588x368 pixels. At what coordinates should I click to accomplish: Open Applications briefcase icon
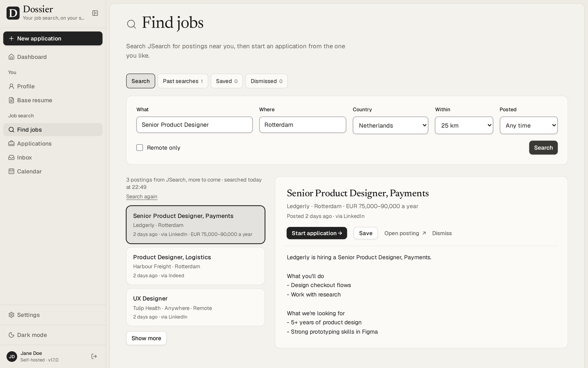11,144
